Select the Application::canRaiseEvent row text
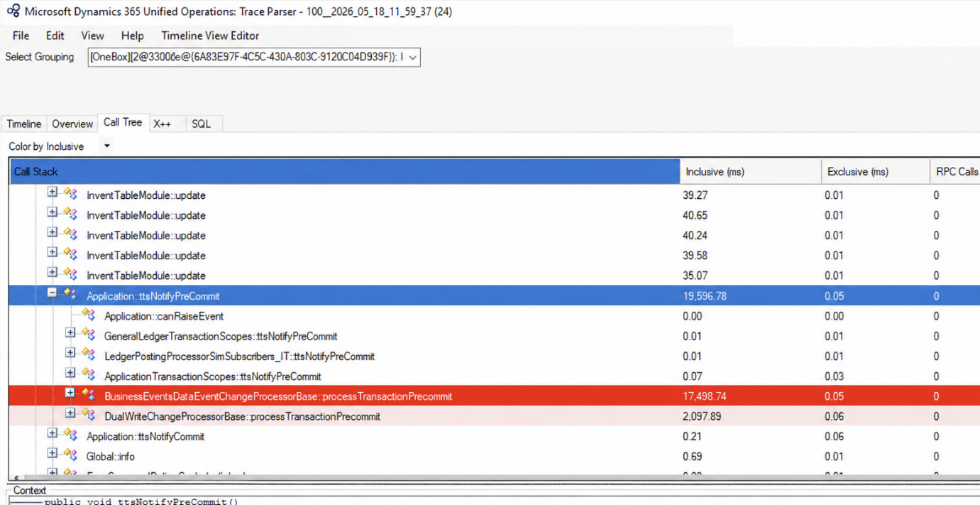The image size is (980, 505). coord(164,316)
